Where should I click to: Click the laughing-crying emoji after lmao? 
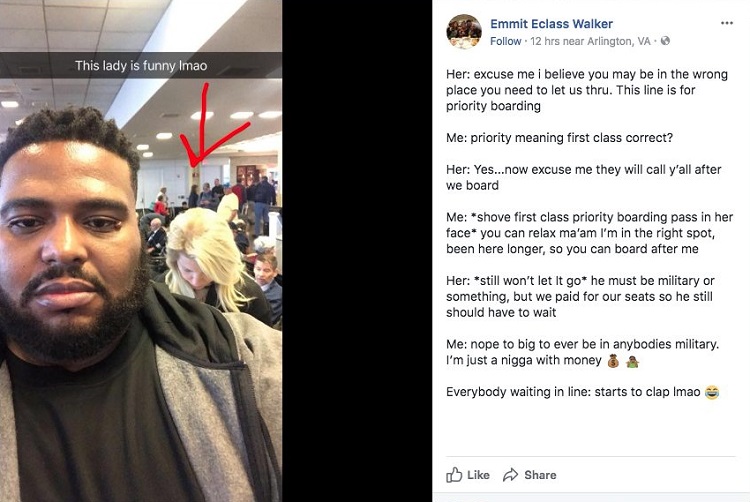pos(712,393)
